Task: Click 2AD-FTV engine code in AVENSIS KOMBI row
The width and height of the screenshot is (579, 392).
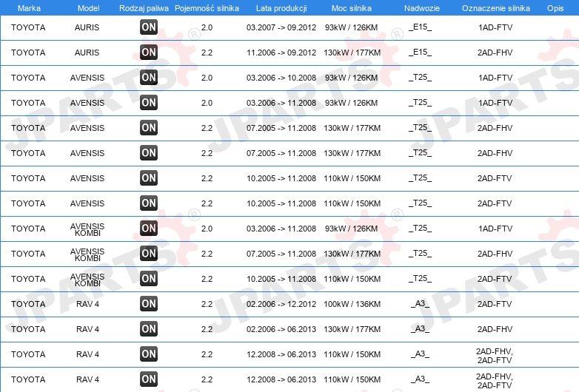Action: tap(495, 279)
